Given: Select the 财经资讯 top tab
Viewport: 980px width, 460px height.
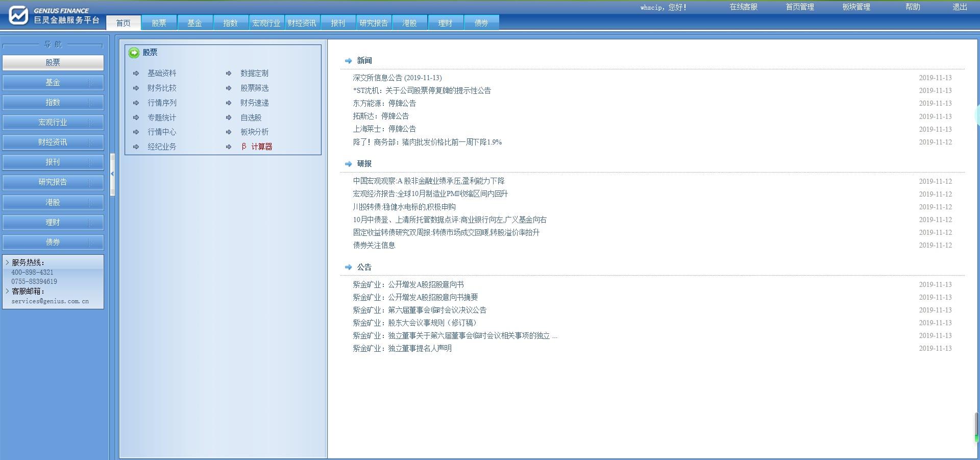Looking at the screenshot, I should point(302,23).
